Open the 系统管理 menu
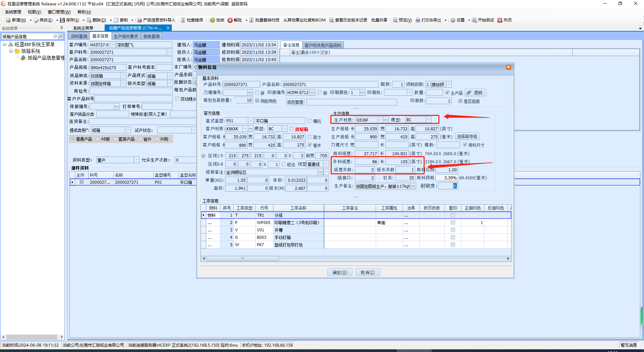This screenshot has height=352, width=644. coord(13,12)
